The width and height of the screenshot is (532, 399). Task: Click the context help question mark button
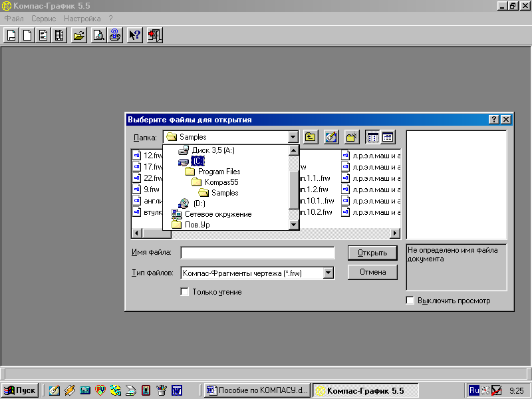pos(494,120)
